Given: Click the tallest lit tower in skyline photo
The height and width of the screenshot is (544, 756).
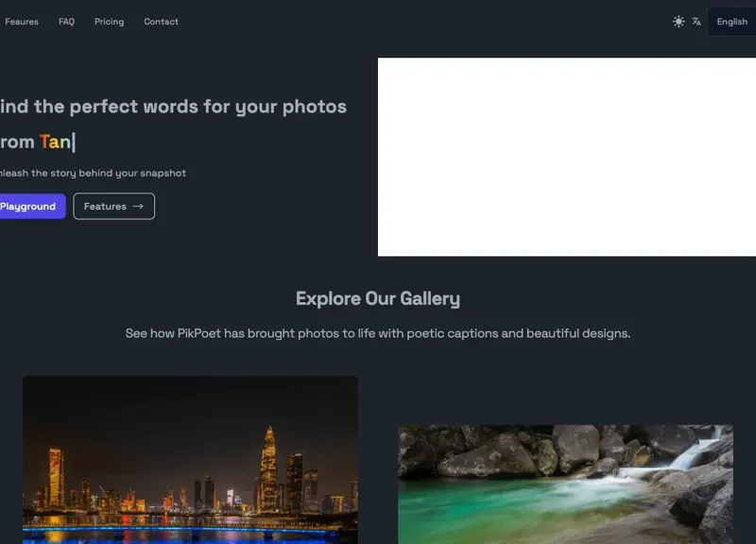Looking at the screenshot, I should (x=269, y=467).
